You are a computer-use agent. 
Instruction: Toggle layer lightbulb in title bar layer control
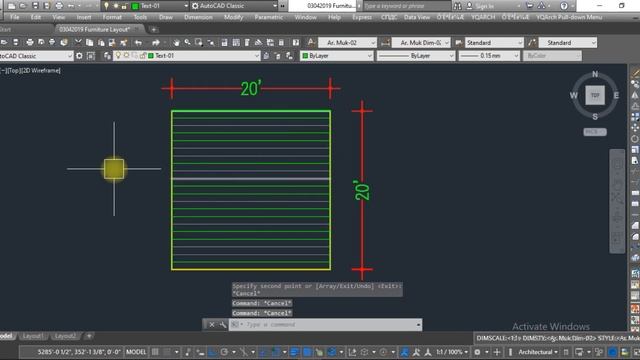tap(107, 6)
